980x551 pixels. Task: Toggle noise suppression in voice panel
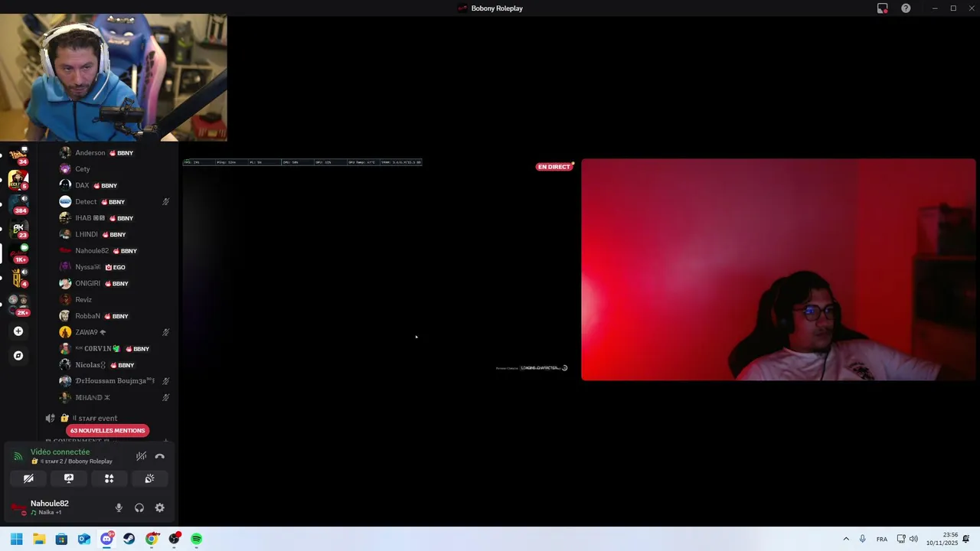coord(141,456)
